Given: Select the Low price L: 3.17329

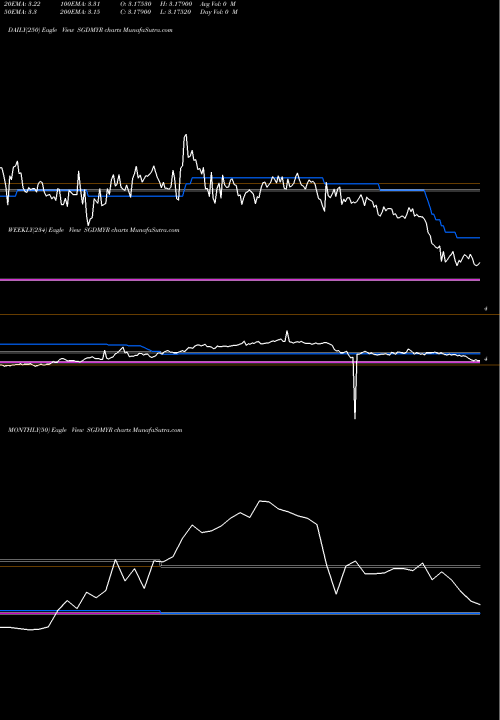Looking at the screenshot, I should point(175,12).
